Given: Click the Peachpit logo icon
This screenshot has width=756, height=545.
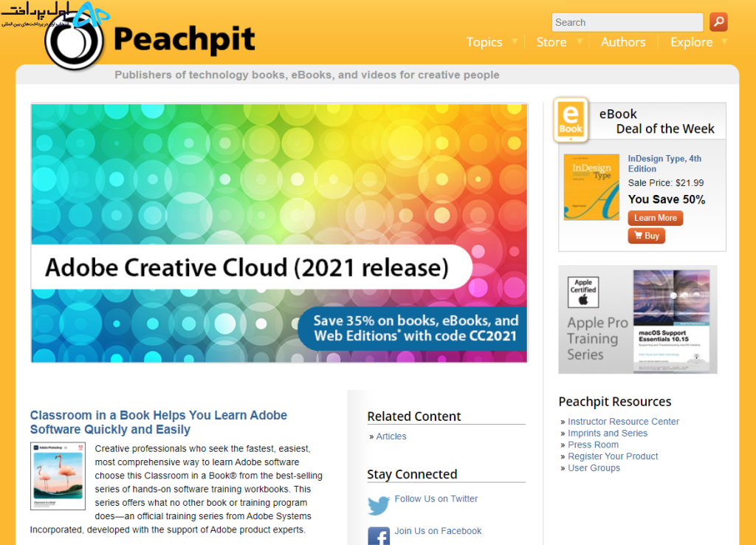Looking at the screenshot, I should (x=75, y=41).
